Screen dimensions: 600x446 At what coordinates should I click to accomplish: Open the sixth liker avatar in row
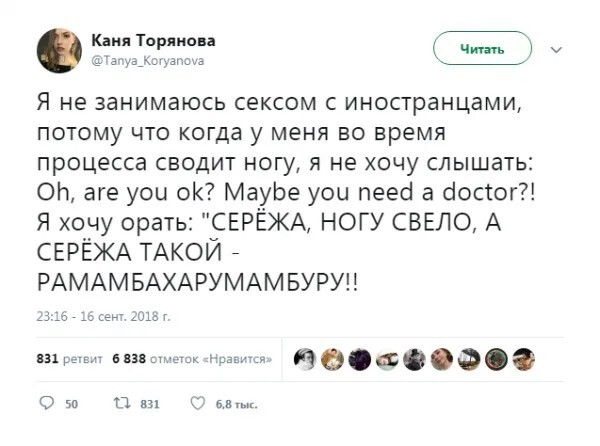click(x=442, y=360)
